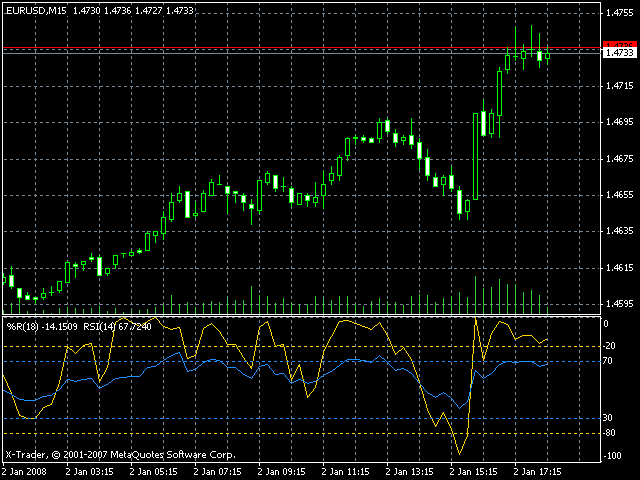
Task: Click the 2 Jan 07:15 time label
Action: [218, 472]
